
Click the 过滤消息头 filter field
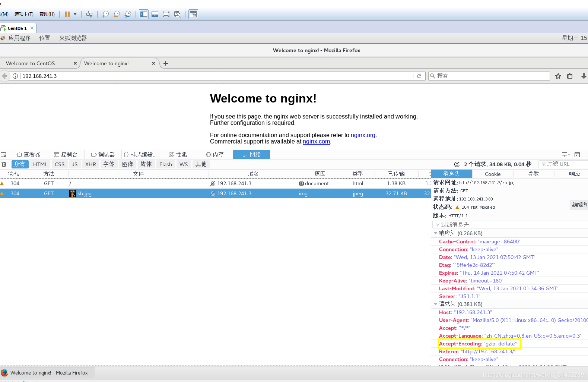click(510, 224)
